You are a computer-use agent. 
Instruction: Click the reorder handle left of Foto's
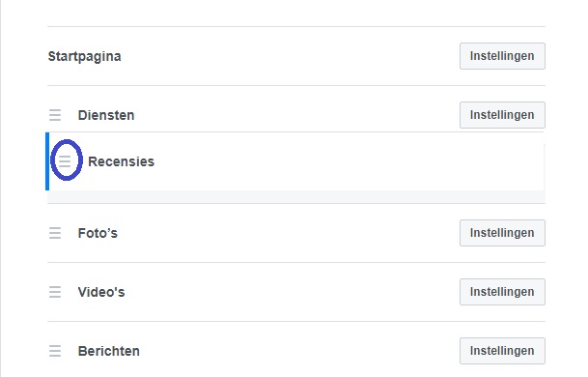click(55, 233)
